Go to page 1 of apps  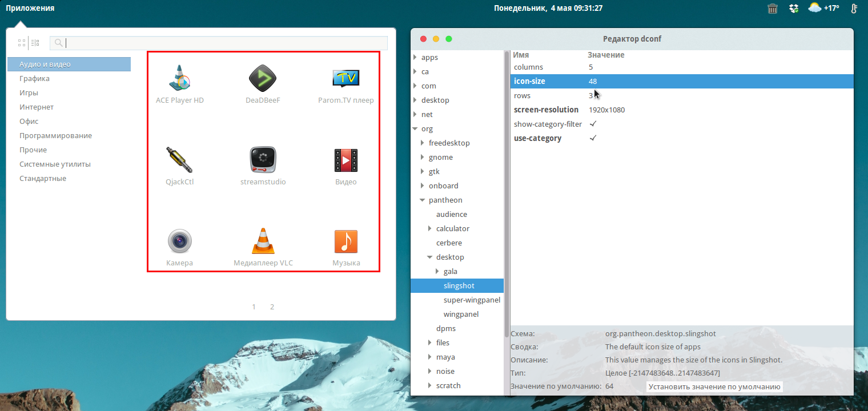(x=254, y=307)
